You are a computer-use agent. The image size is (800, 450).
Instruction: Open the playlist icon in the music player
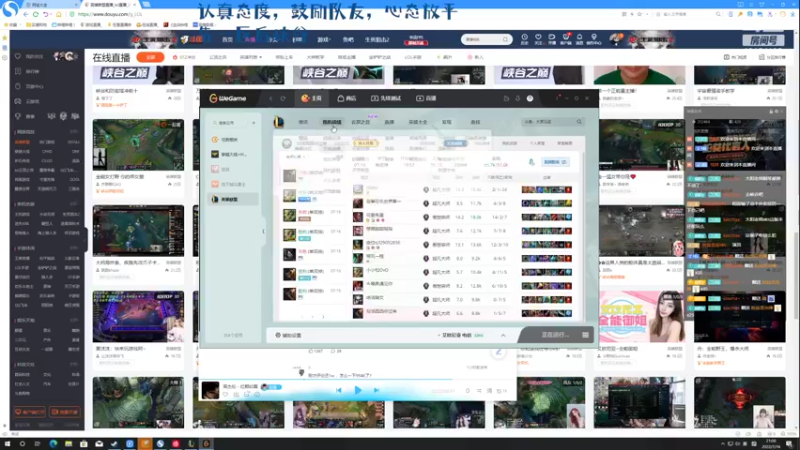(503, 391)
